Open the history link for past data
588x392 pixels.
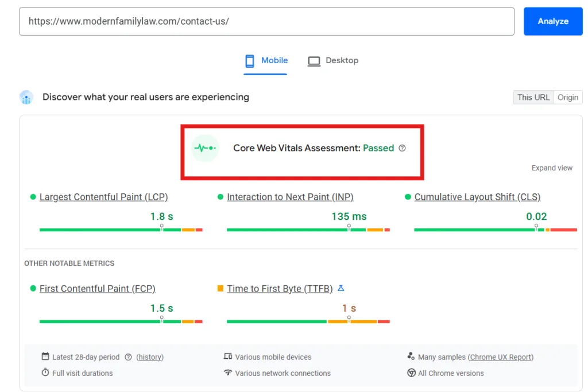click(x=150, y=356)
